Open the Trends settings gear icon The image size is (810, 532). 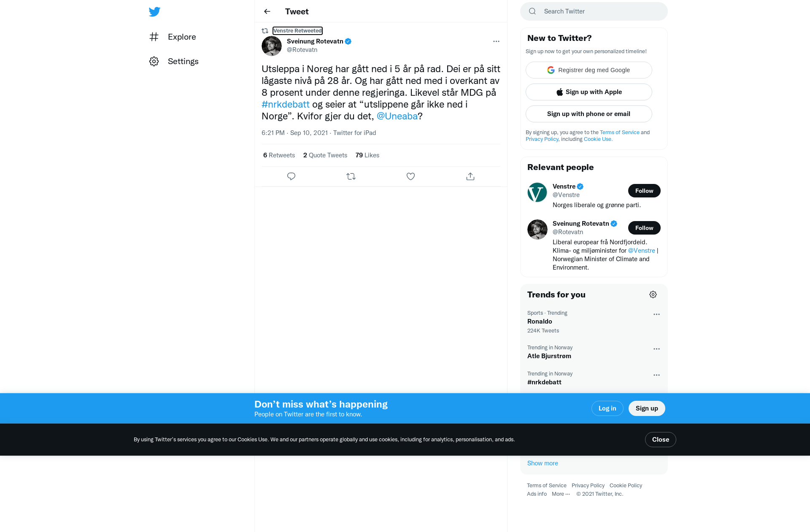coord(653,294)
